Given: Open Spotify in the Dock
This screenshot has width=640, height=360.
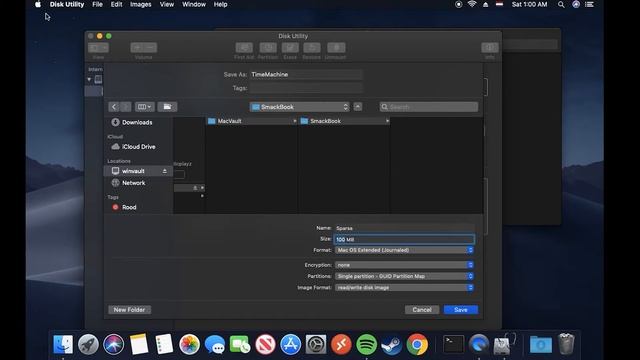Looking at the screenshot, I should coord(367,344).
